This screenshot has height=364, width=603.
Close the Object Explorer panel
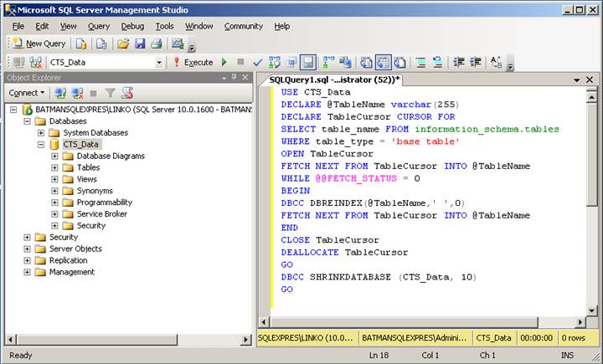(x=245, y=77)
